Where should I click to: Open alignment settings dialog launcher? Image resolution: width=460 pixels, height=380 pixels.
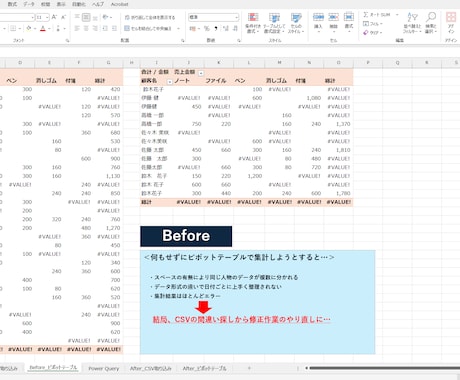pos(183,41)
